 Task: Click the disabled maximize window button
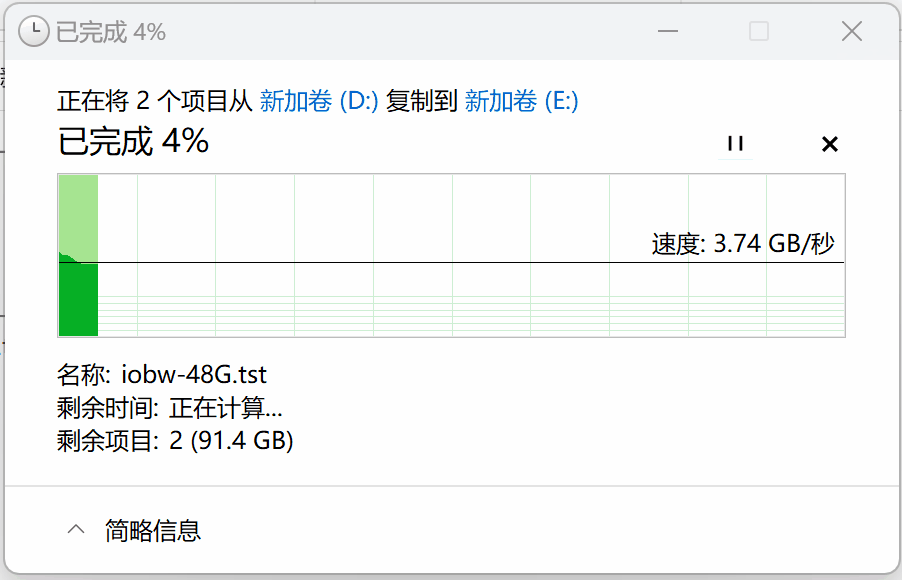pyautogui.click(x=759, y=32)
